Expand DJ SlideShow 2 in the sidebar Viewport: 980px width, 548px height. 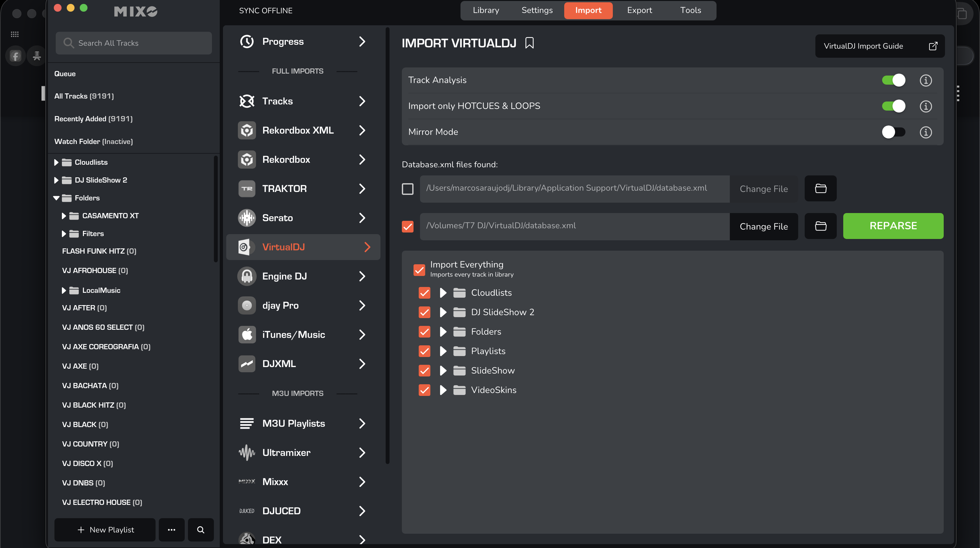[56, 180]
